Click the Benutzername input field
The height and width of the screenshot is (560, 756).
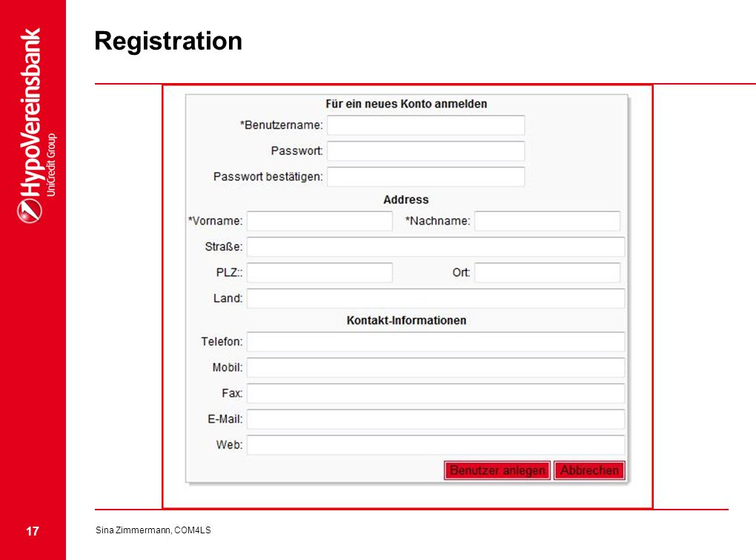click(x=425, y=125)
